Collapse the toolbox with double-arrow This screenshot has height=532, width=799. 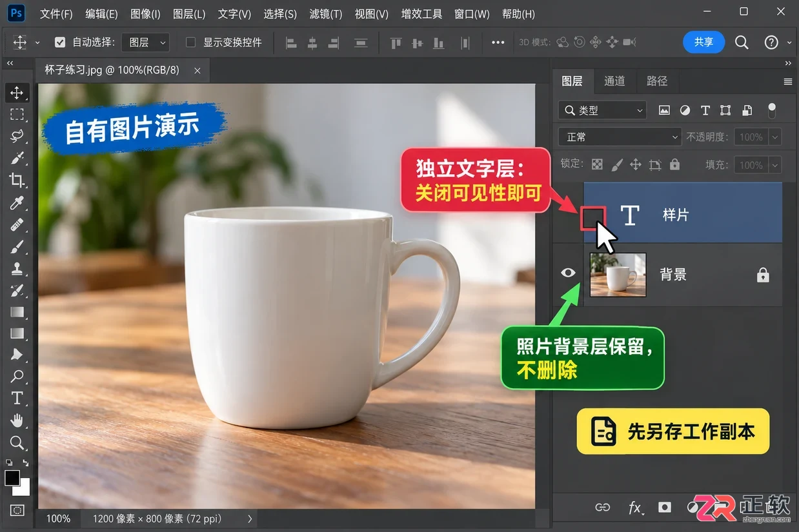point(10,63)
